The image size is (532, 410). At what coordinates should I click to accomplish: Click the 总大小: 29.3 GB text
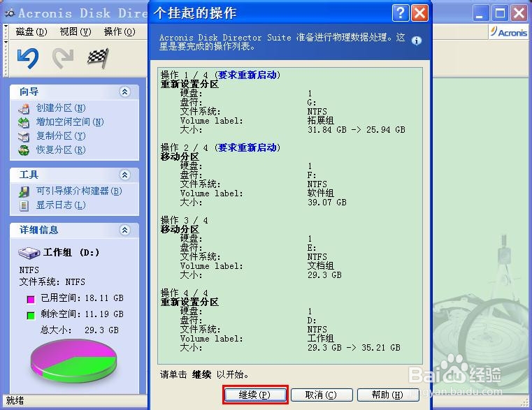(80, 330)
